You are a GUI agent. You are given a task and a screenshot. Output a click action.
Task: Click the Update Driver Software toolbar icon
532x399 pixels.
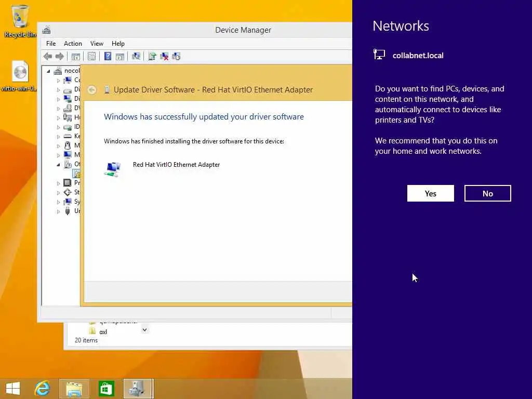click(x=152, y=56)
